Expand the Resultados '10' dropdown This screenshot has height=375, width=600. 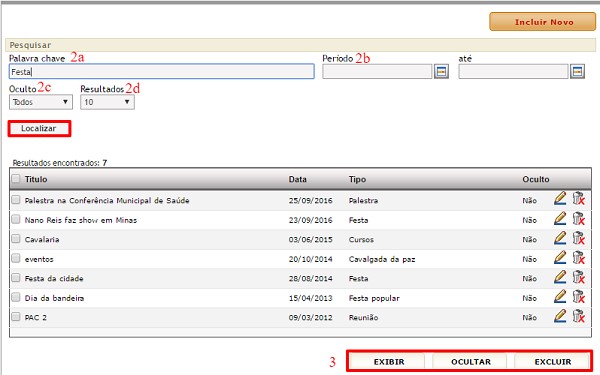tap(107, 102)
